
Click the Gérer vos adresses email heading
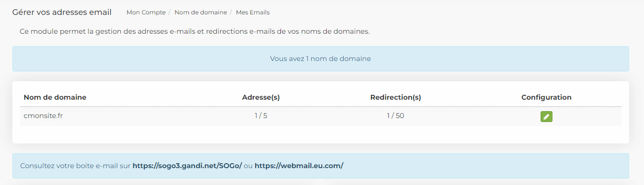(62, 12)
